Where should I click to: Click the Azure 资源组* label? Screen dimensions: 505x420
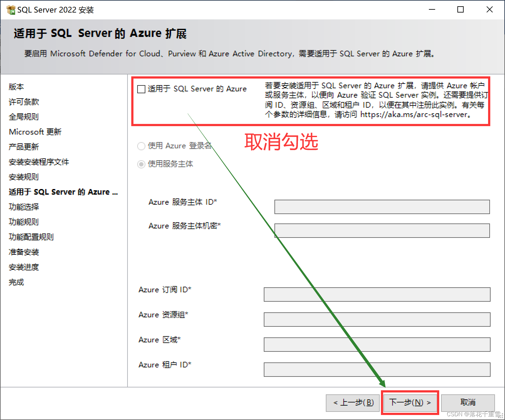pyautogui.click(x=163, y=315)
